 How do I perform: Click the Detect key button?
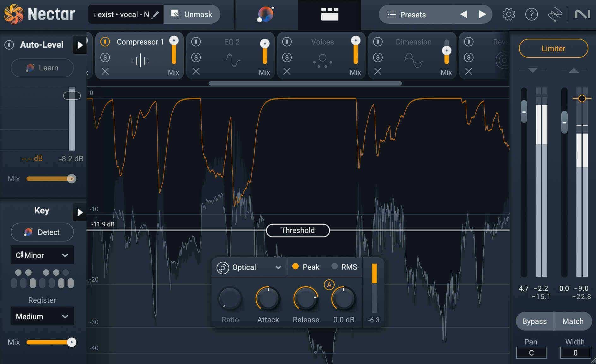[x=42, y=232]
